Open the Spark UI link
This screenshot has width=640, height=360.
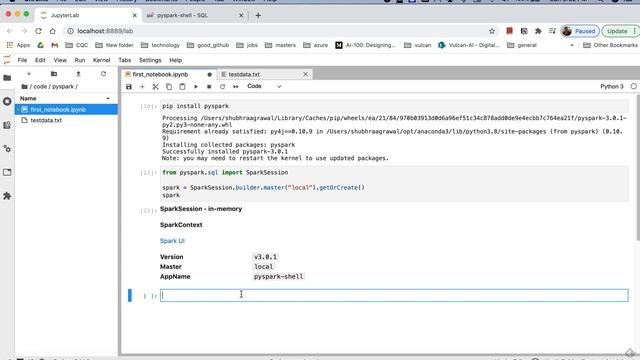[172, 241]
